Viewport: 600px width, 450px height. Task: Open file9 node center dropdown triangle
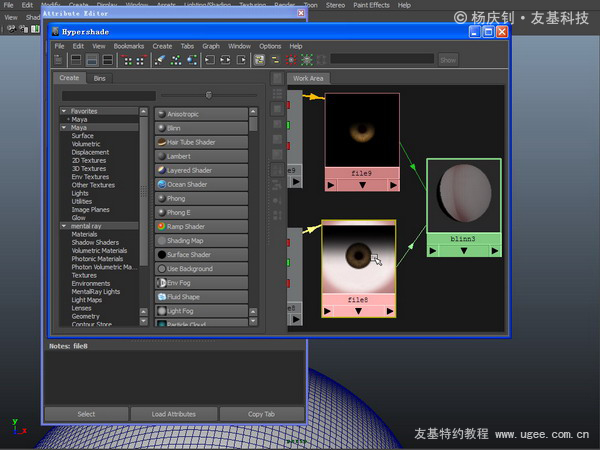pos(362,185)
